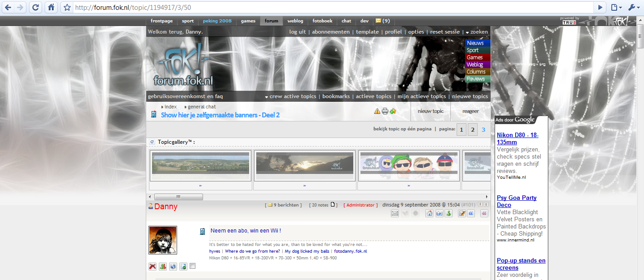Click the browser Back arrow
Screen dimensions: 644x280
[8, 7]
